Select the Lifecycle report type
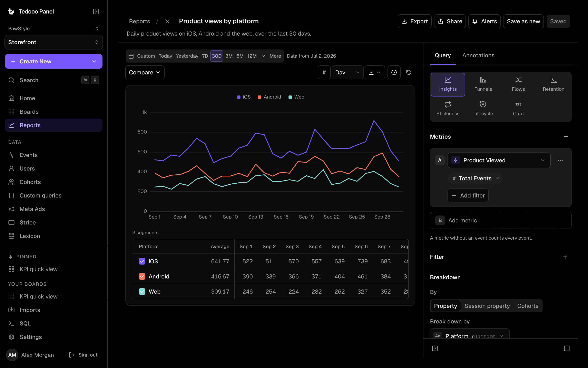This screenshot has height=368, width=588. click(x=483, y=109)
